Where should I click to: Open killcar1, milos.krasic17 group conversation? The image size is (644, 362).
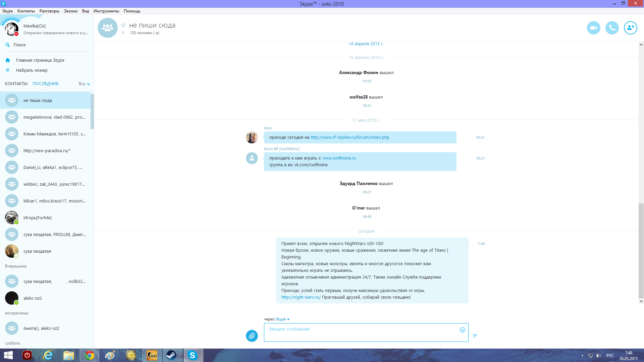coord(45,201)
